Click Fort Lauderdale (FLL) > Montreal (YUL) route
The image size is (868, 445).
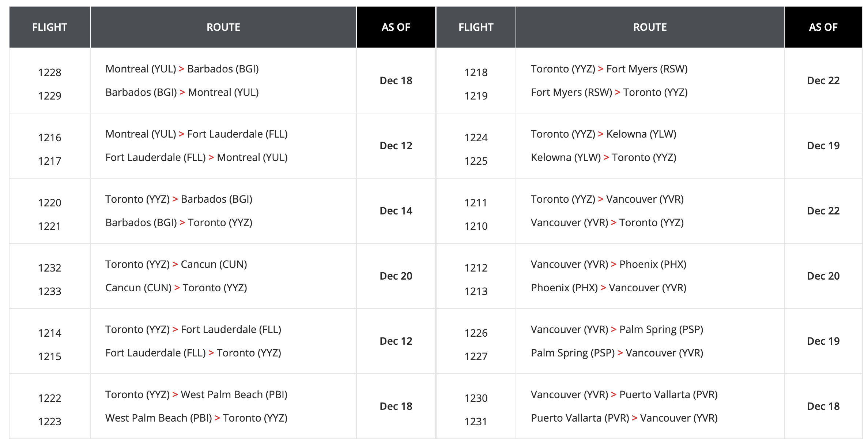tap(196, 157)
